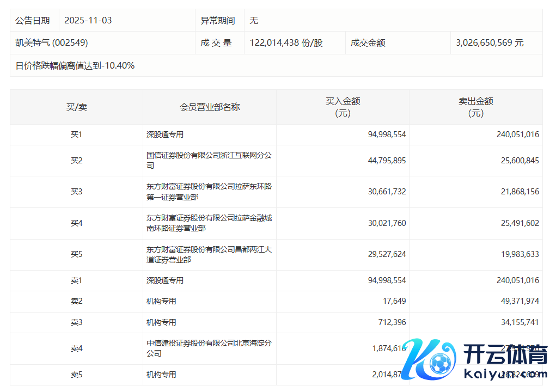
Task: Select 东方财富证券昌都两江大道证券营业部 entry
Action: click(209, 255)
